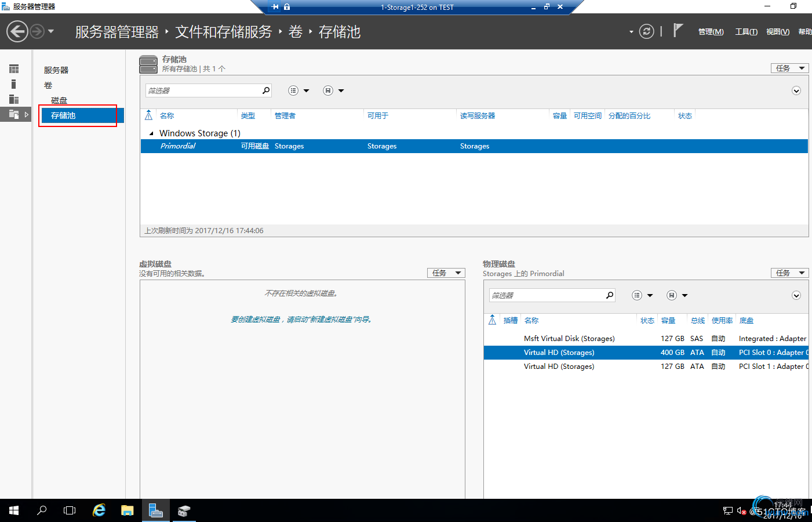Screen dimensions: 812x522
Task: Click the physical disk filter input field
Action: 546,295
